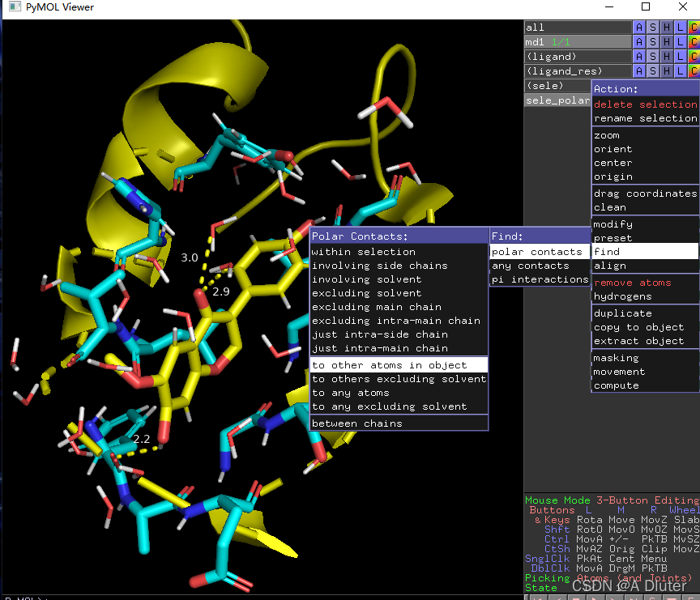The height and width of the screenshot is (600, 700).
Task: Select 'excluding solvent' polar contacts option
Action: click(x=399, y=294)
